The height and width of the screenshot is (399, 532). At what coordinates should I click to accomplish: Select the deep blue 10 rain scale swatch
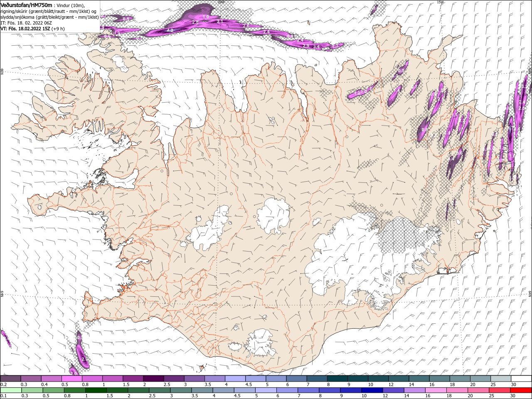[372, 390]
